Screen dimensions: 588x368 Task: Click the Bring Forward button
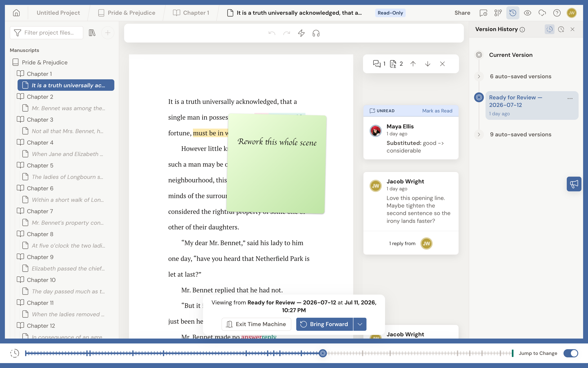coord(325,324)
